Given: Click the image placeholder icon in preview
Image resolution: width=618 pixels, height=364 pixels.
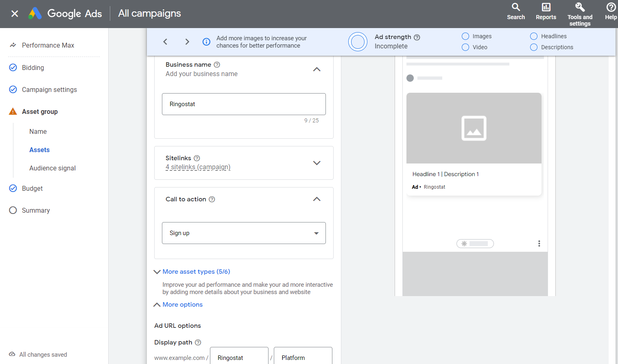Looking at the screenshot, I should (474, 129).
